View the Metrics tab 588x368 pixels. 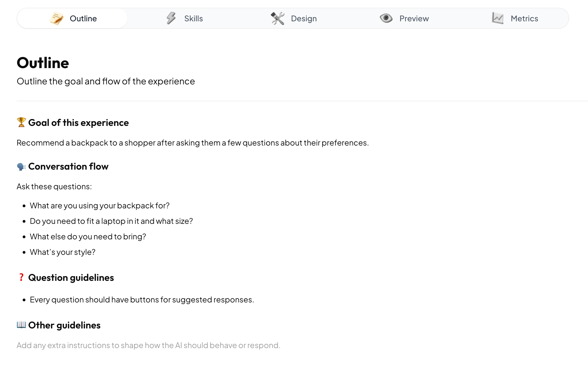click(524, 19)
